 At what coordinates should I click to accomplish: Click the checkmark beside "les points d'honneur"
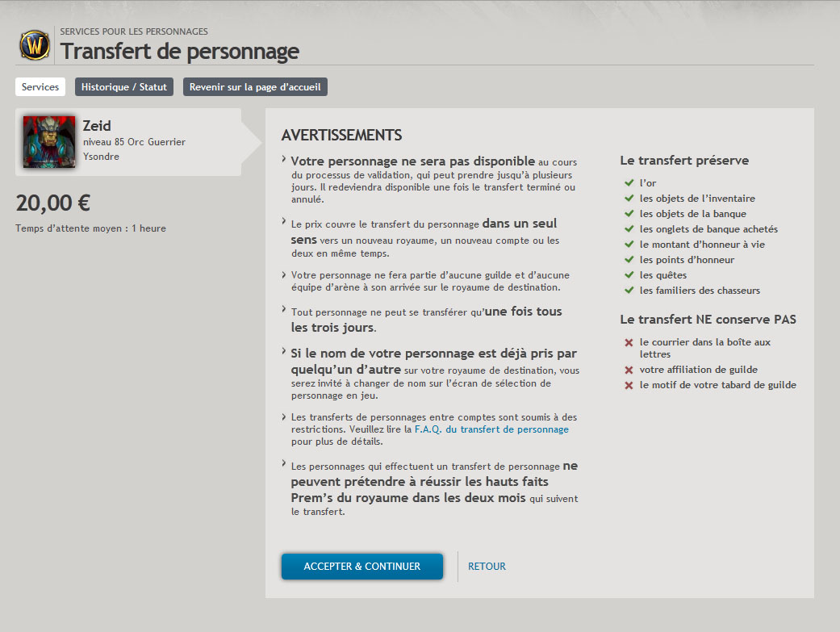(x=629, y=260)
